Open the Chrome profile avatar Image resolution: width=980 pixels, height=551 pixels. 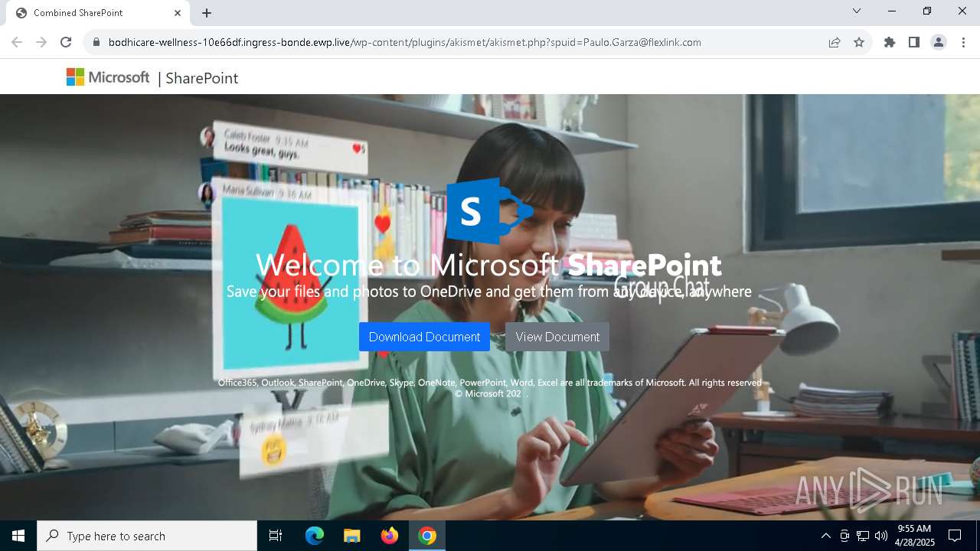(x=939, y=42)
